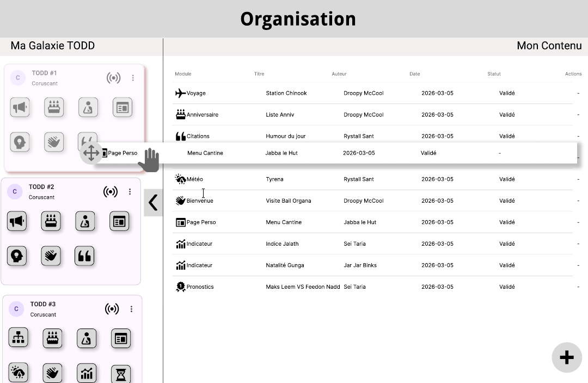Select the Station Chinook title
The width and height of the screenshot is (588, 383).
point(286,93)
